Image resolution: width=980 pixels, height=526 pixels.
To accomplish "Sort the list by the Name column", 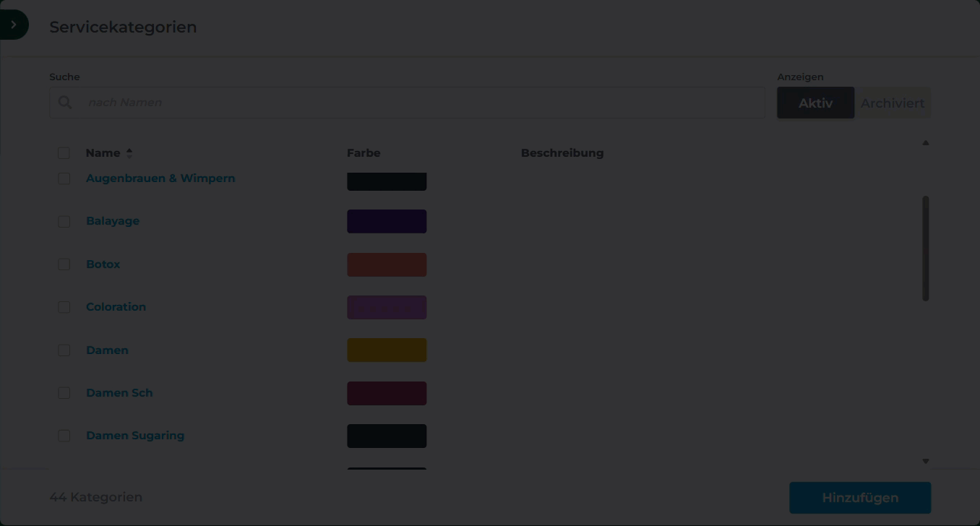I will (x=109, y=153).
